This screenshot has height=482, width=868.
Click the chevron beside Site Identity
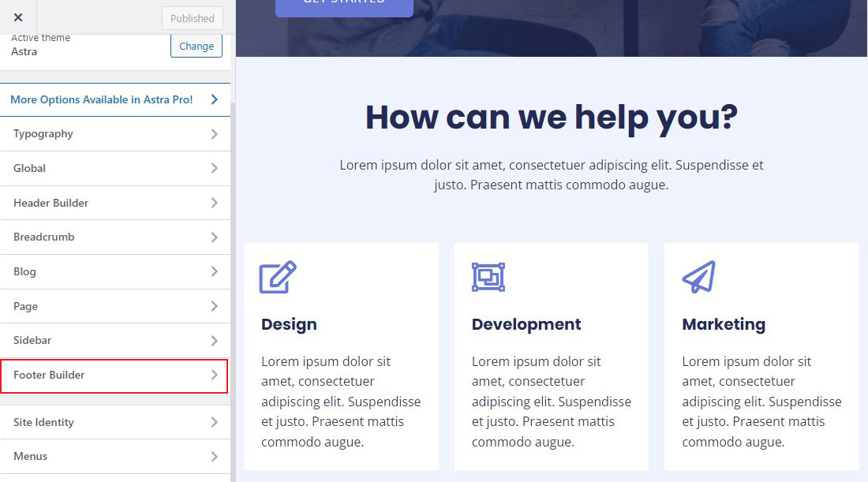click(x=214, y=422)
